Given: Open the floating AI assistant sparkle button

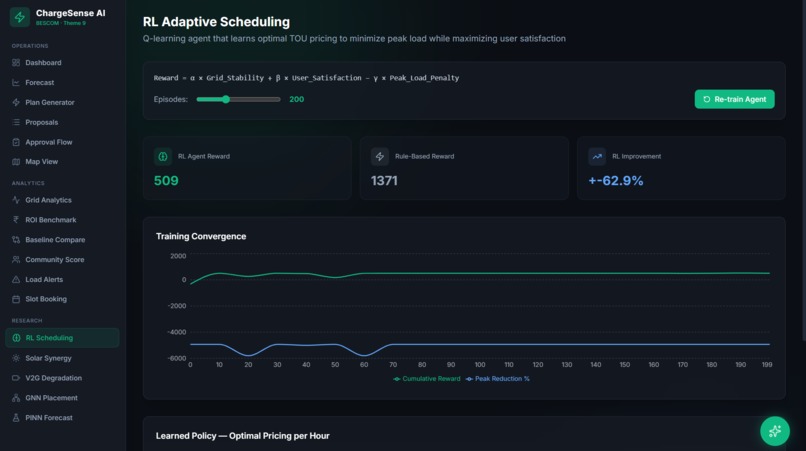Looking at the screenshot, I should click(x=775, y=431).
